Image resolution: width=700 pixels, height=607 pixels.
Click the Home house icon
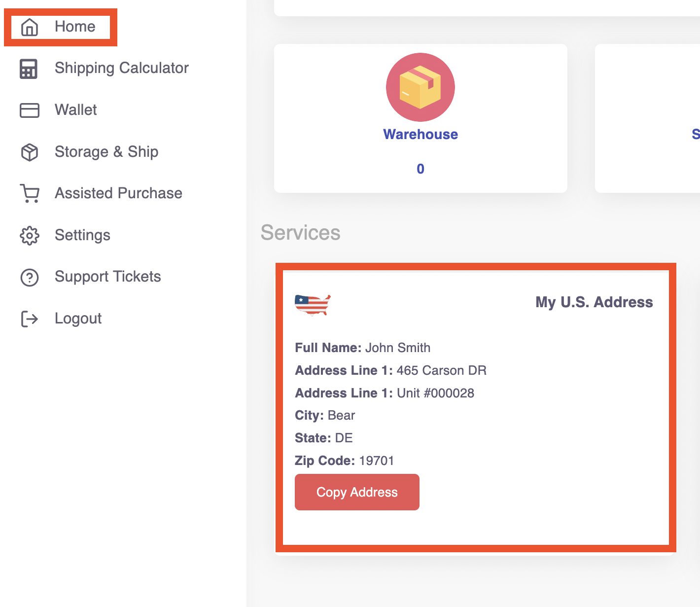coord(30,27)
